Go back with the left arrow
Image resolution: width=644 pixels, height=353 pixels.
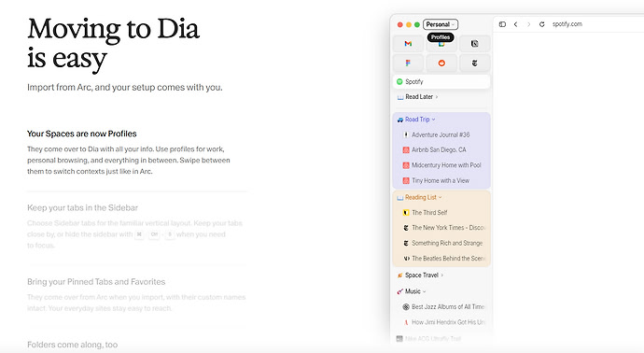tap(515, 24)
